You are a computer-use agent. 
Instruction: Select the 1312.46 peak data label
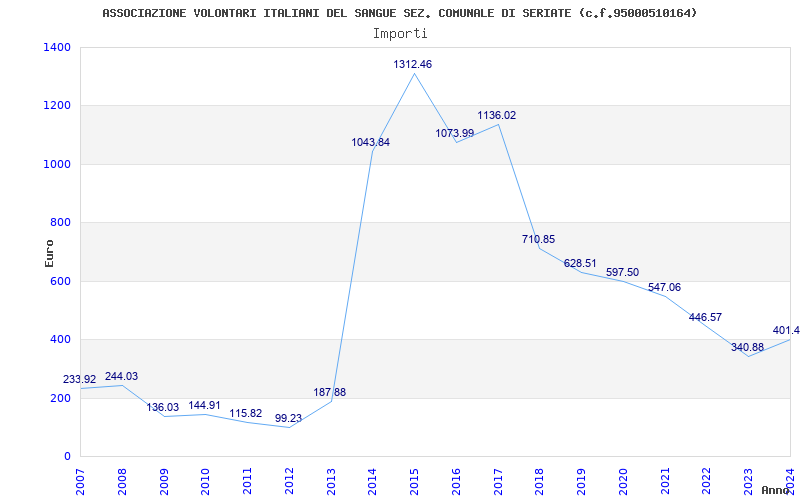tap(412, 64)
